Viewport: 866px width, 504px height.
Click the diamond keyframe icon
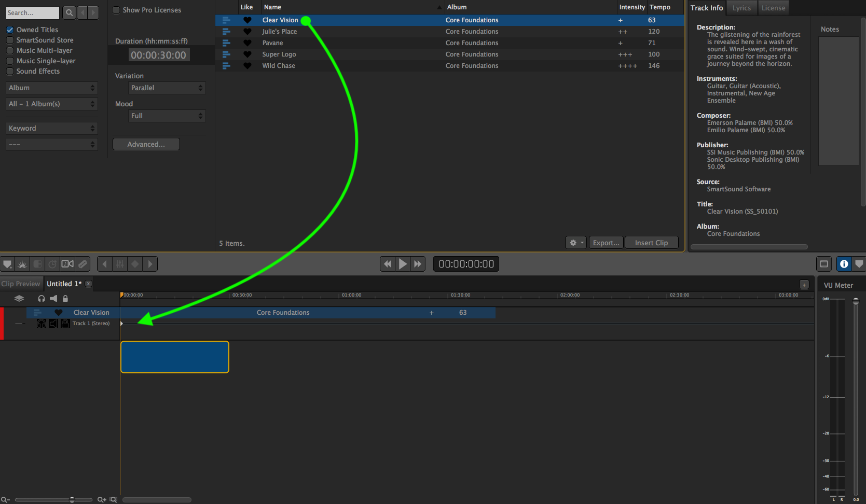click(x=135, y=264)
